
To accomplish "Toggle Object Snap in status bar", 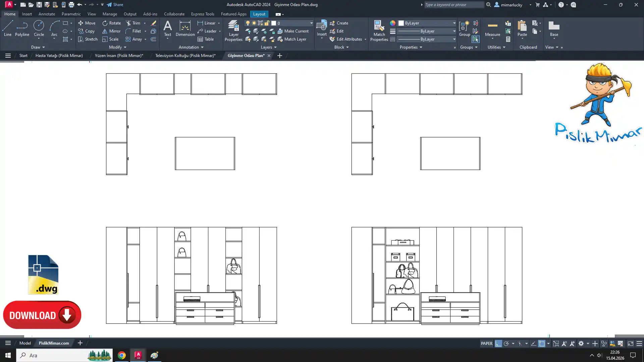I will [x=541, y=344].
